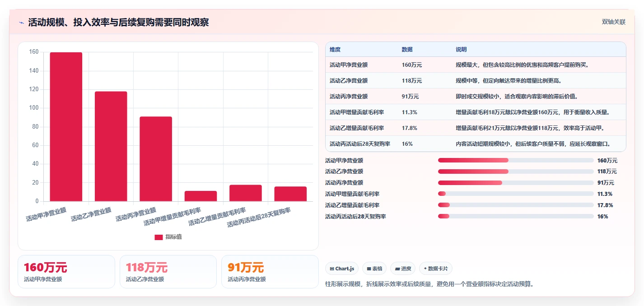Screen dimensions: 644x306
Task: Click the progress bar showing 160万元
Action: coord(516,160)
